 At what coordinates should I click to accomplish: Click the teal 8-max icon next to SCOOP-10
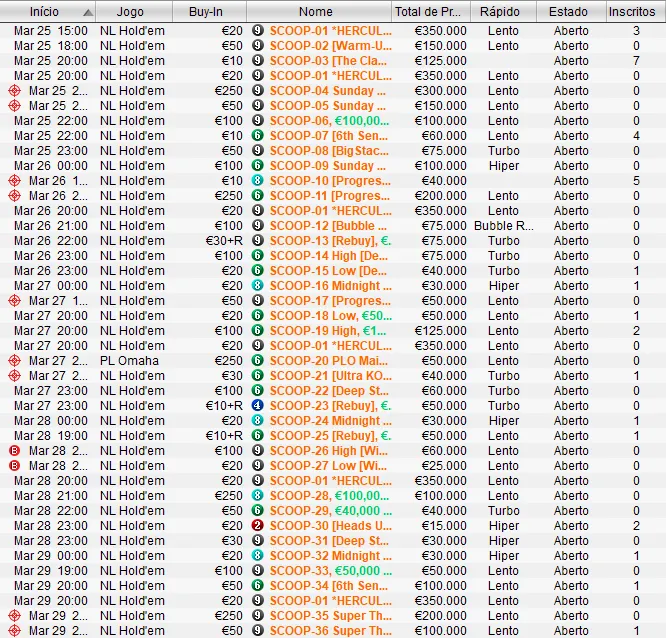pos(257,181)
